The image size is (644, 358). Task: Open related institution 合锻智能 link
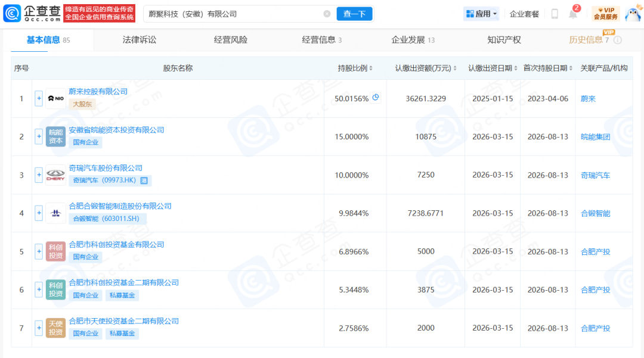595,214
